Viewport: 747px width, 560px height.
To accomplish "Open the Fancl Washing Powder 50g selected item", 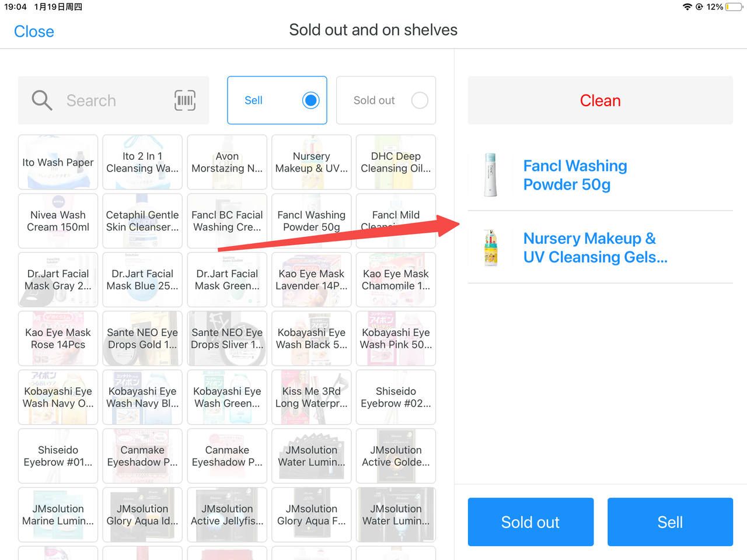I will click(x=600, y=175).
